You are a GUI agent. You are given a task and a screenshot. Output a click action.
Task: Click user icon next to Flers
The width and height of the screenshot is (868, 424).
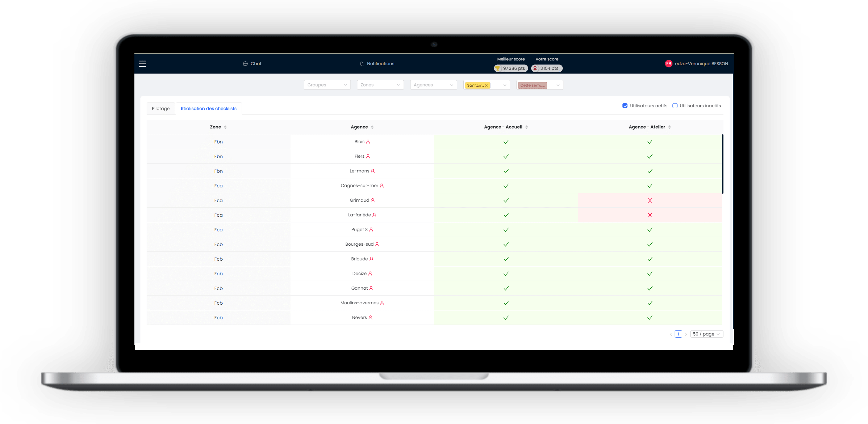coord(368,156)
